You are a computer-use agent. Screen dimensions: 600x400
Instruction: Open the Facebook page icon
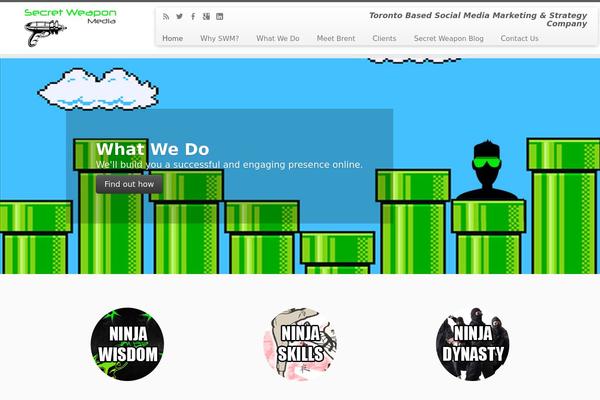(x=193, y=16)
